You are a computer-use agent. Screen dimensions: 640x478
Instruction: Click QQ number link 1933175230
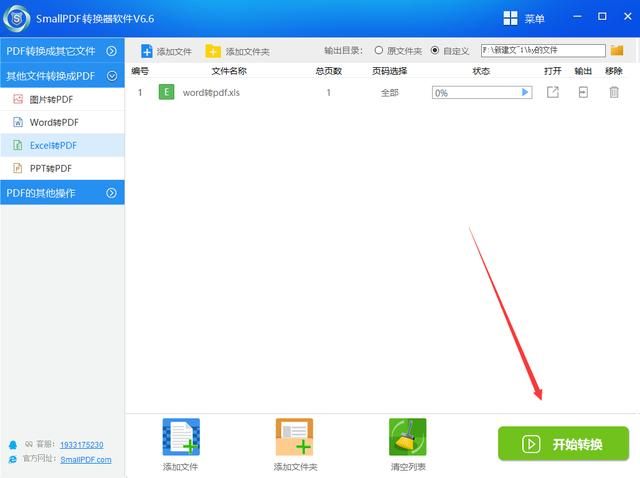82,445
